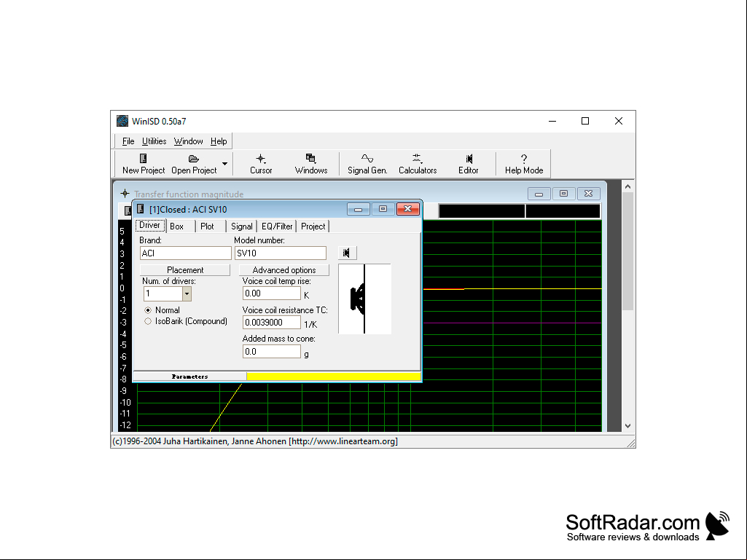The height and width of the screenshot is (560, 747).
Task: Close the ACI SV10 project window
Action: click(x=408, y=209)
